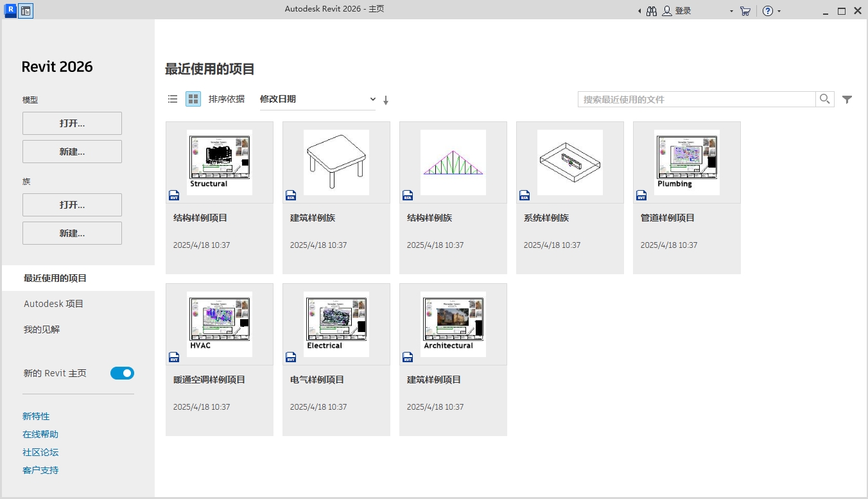Click the sort direction arrow icon
The height and width of the screenshot is (499, 868).
tap(386, 100)
